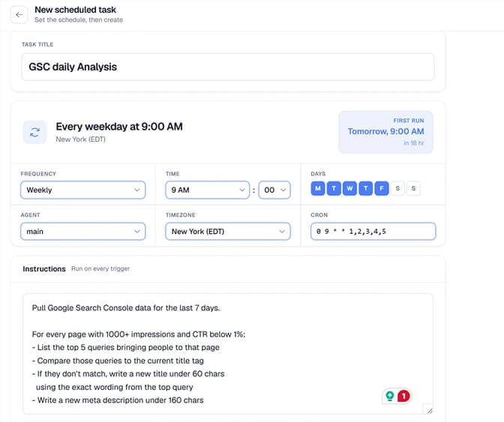Viewport: 504px width, 422px height.
Task: Click the 'TASK TITLE' field label
Action: (x=37, y=44)
